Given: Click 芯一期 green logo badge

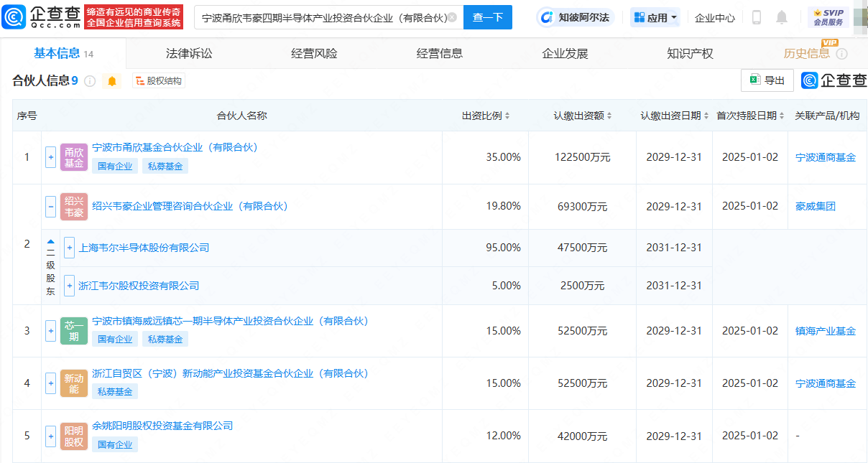Looking at the screenshot, I should pyautogui.click(x=74, y=331).
